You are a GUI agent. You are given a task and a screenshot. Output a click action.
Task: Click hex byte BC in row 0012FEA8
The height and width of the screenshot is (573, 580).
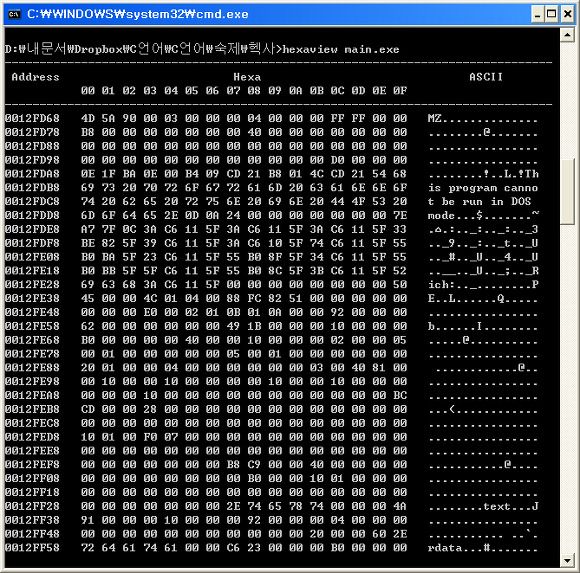point(400,395)
